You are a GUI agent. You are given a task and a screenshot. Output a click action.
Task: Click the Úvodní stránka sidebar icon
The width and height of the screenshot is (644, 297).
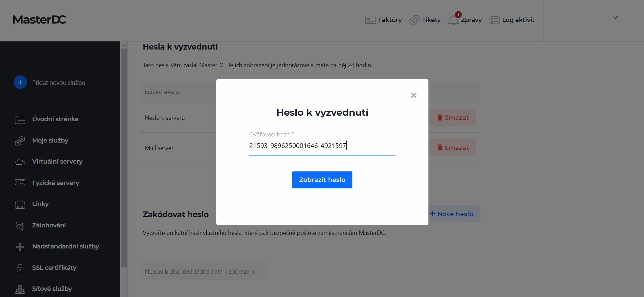pyautogui.click(x=20, y=119)
